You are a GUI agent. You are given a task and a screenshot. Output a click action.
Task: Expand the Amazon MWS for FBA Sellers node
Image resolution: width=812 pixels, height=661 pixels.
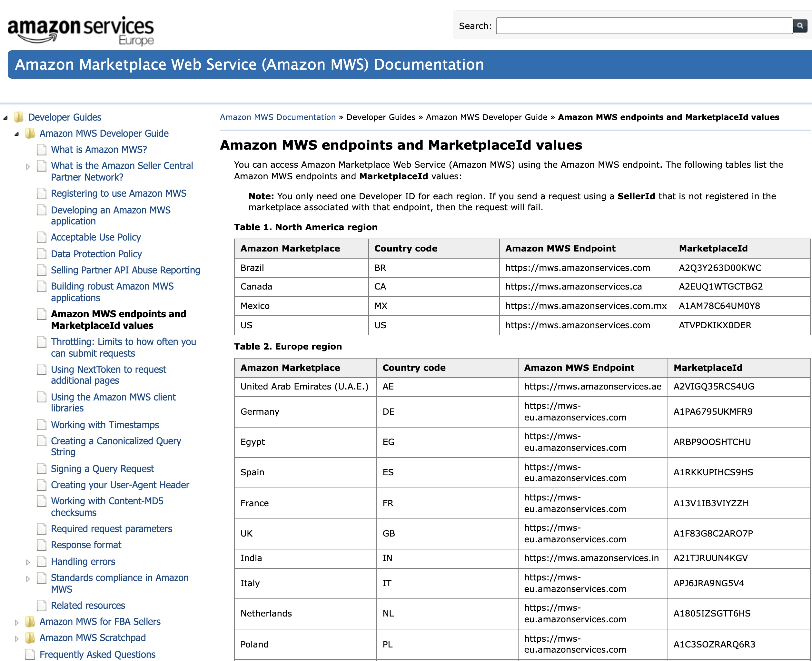point(17,623)
